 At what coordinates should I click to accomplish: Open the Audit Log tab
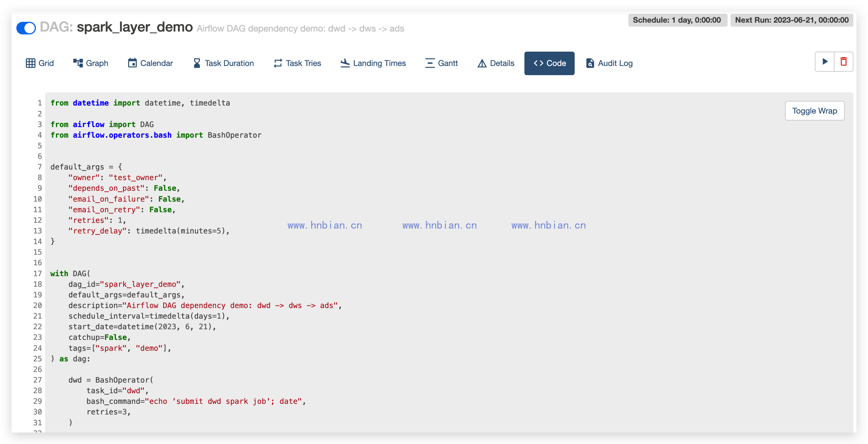click(x=609, y=63)
